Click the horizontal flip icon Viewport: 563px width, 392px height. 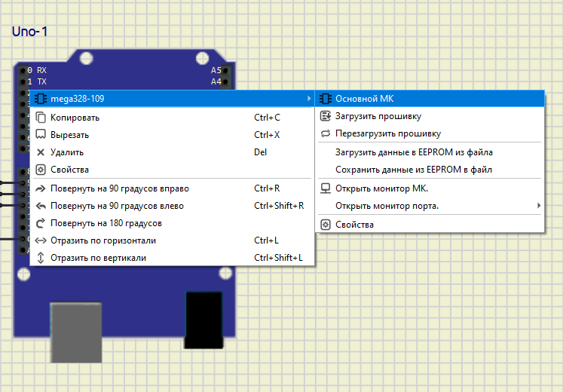pos(41,240)
